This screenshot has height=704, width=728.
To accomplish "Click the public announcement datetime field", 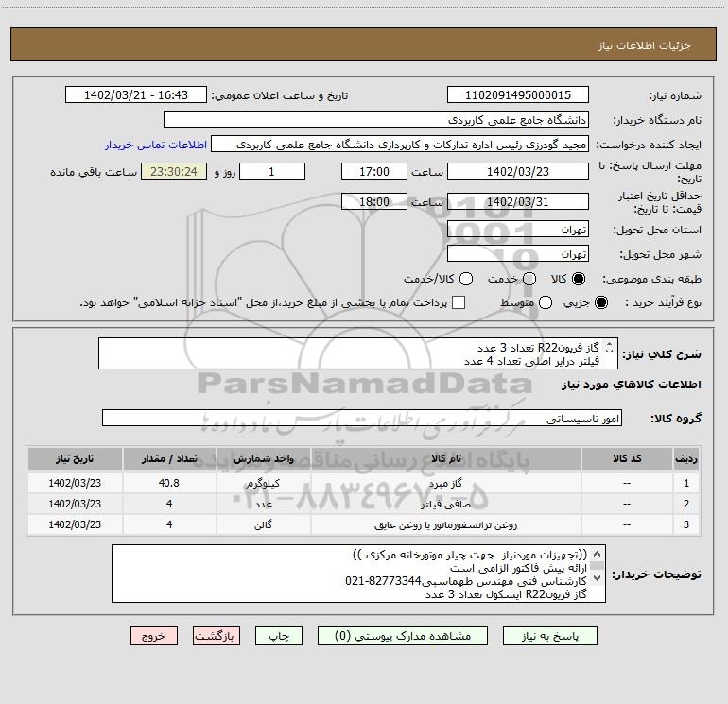I will coord(136,95).
